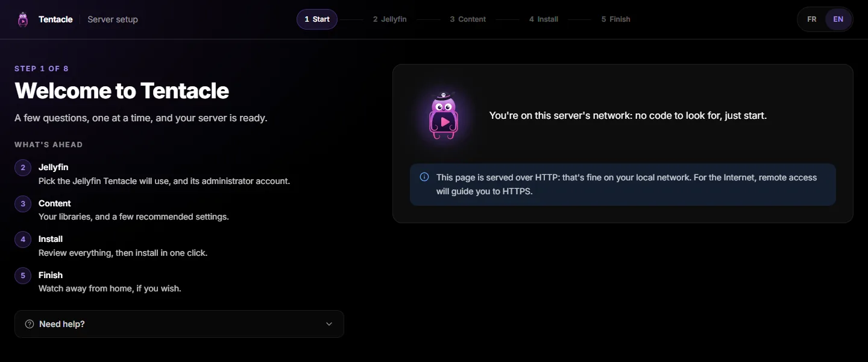868x362 pixels.
Task: Click text 'Watch away from home, if you wish.'
Action: (x=110, y=288)
